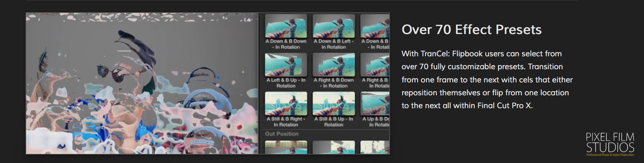The width and height of the screenshot is (644, 163).
Task: Click the 'A Right & B Down - In Rotation' label
Action: pos(333,83)
